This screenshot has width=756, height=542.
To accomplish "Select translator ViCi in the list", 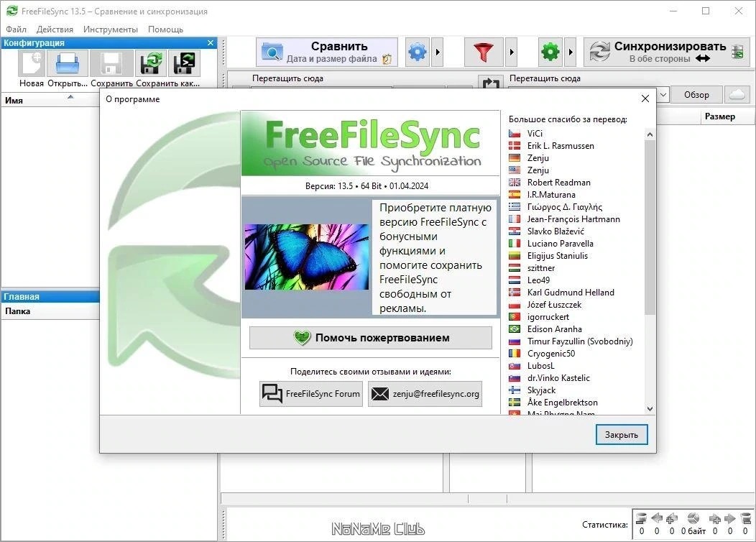I will [535, 134].
